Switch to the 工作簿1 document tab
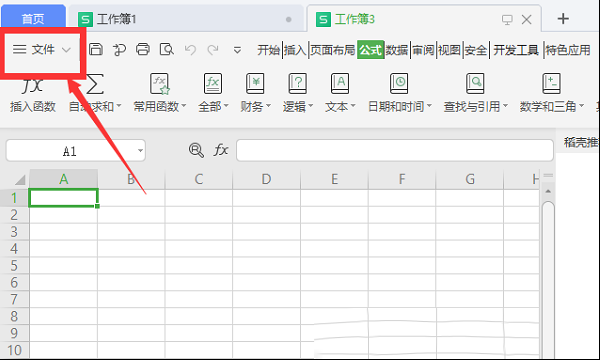The height and width of the screenshot is (360, 600). coord(186,19)
